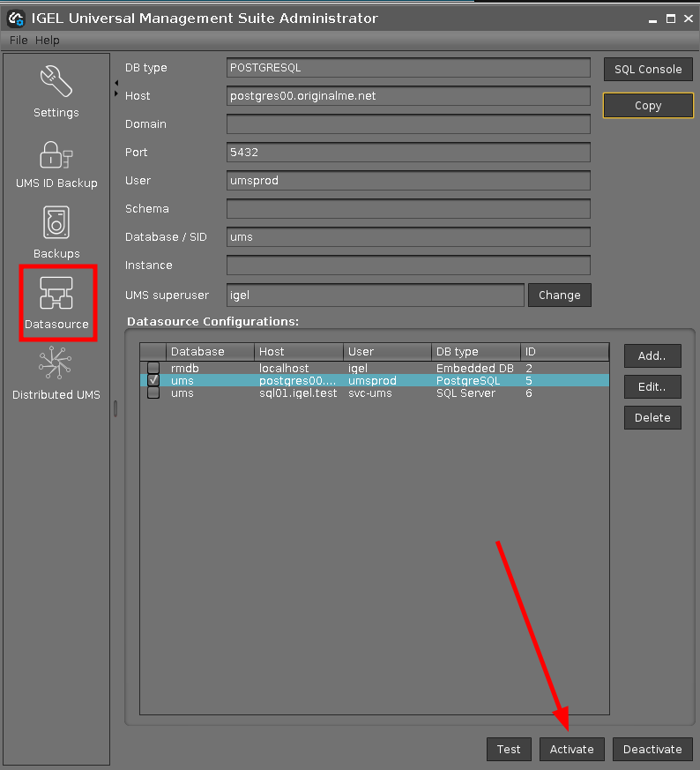Viewport: 700px width, 770px height.
Task: Check the ums SQL Server datasource checkbox
Action: tap(153, 392)
